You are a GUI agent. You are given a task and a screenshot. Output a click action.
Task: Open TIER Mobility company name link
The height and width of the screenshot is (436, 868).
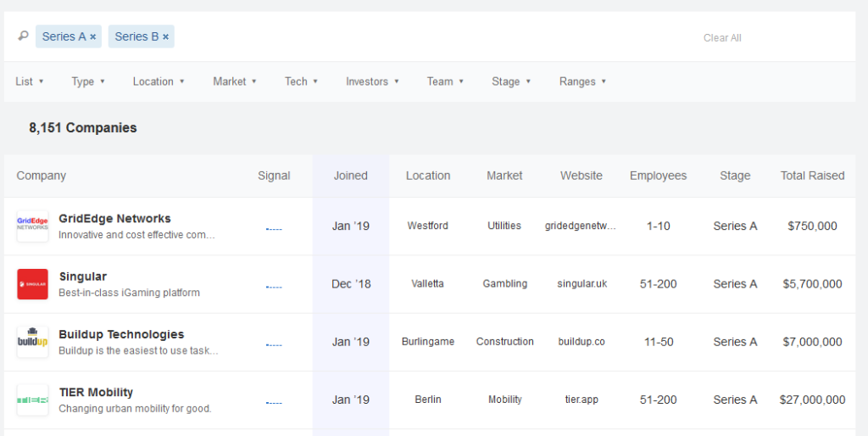tap(96, 392)
